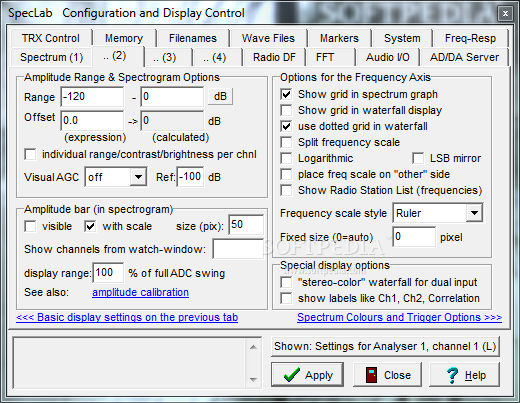Click the display range field showing 100
Screen dimensions: 520x403
(108, 273)
